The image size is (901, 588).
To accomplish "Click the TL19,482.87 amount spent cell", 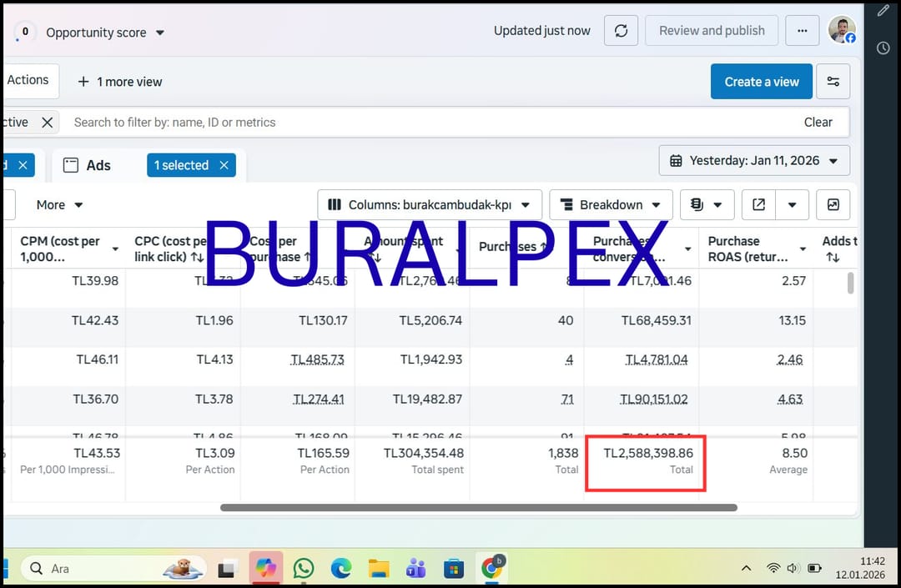I will coord(427,399).
